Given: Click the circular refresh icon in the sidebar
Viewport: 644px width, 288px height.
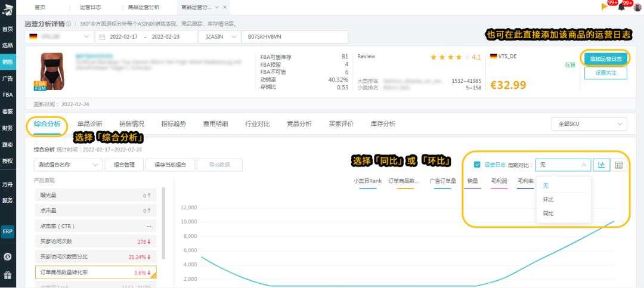Looking at the screenshot, I should click(8, 257).
